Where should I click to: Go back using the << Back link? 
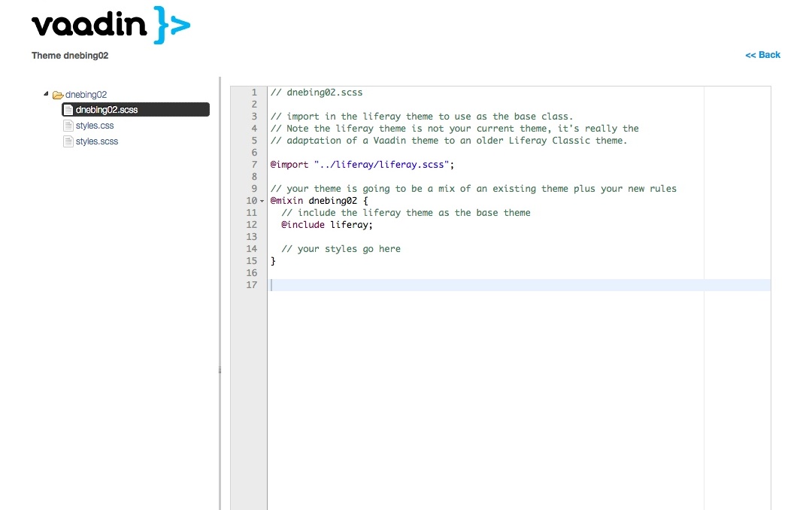(x=762, y=55)
